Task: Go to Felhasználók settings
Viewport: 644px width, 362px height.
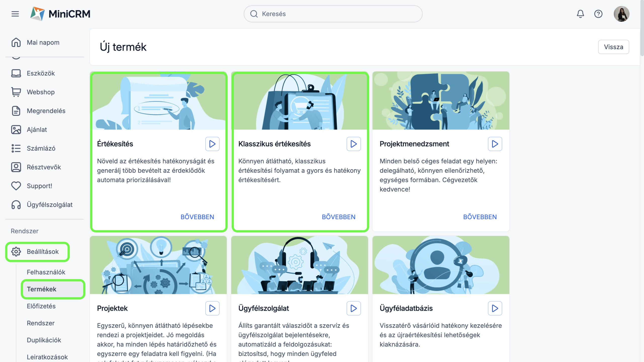Action: pyautogui.click(x=46, y=272)
